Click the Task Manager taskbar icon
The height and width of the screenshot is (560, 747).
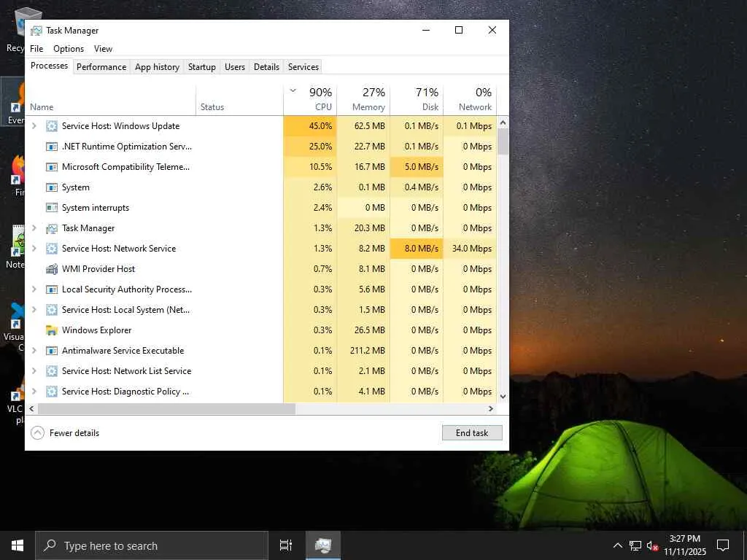(x=323, y=545)
